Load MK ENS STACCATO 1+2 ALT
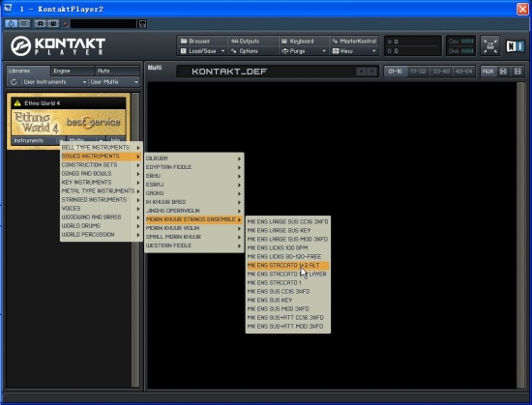The width and height of the screenshot is (532, 405). click(287, 266)
